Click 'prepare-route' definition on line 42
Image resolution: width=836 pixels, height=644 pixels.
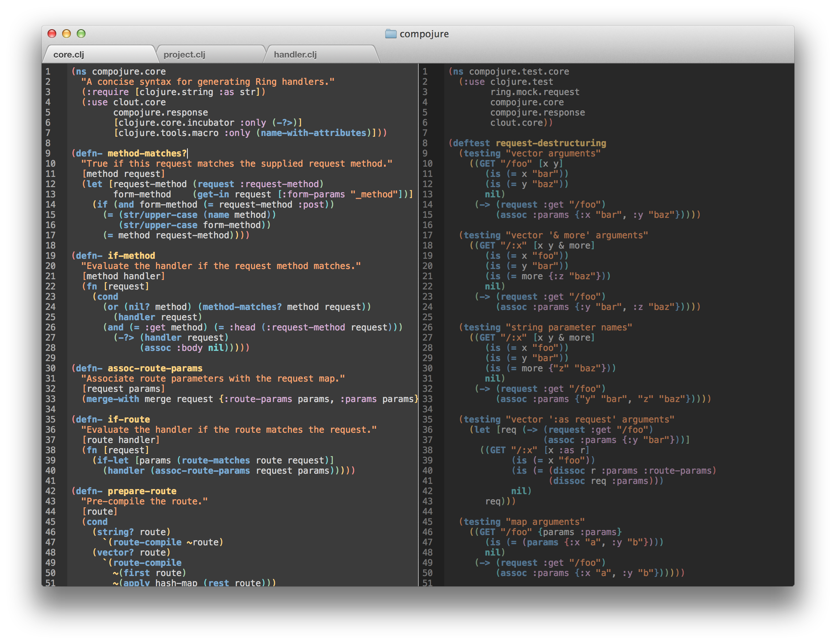[142, 491]
